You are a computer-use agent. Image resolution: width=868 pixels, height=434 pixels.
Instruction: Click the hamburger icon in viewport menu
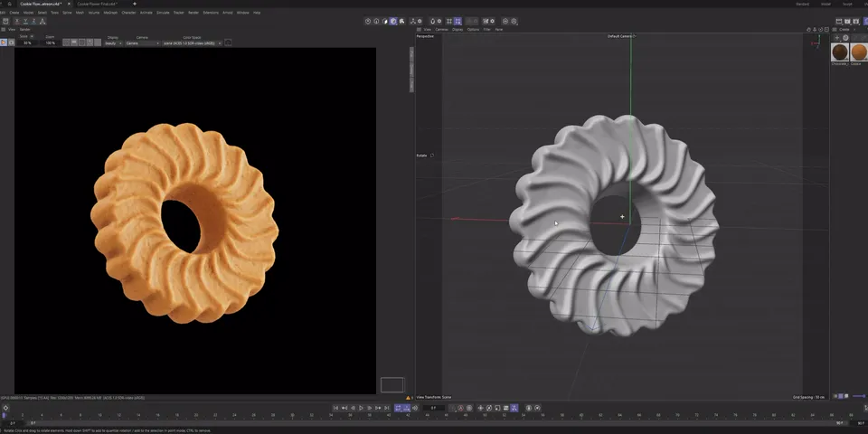(x=419, y=29)
